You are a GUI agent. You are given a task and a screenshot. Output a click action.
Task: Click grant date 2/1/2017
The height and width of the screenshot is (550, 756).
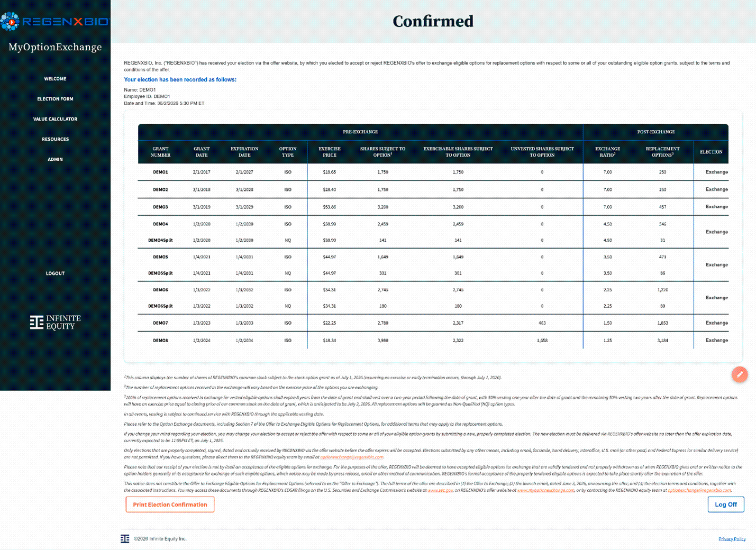[202, 172]
